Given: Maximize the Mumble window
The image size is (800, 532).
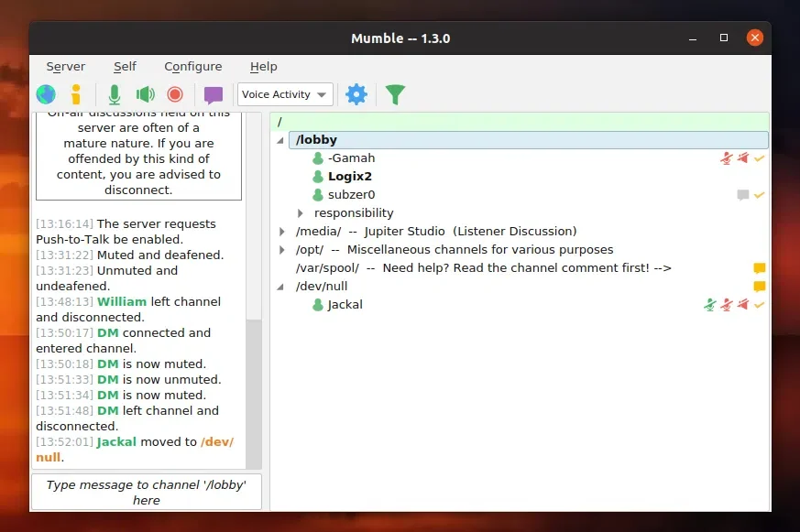Looking at the screenshot, I should click(723, 38).
